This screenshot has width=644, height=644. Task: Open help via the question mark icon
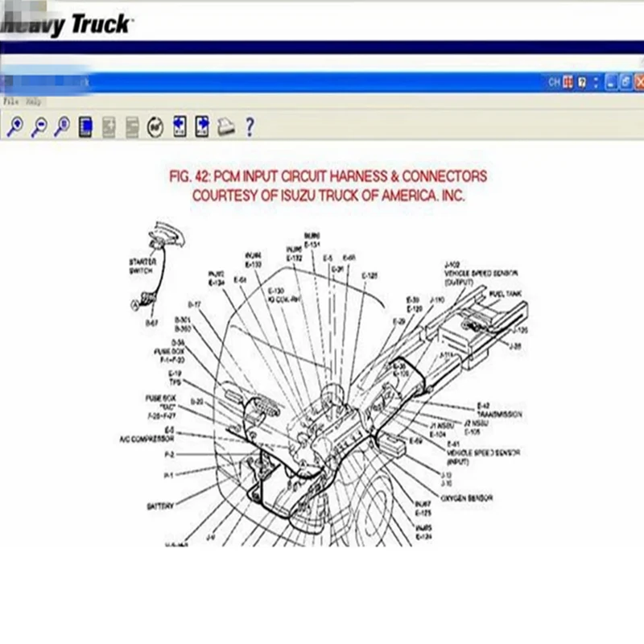(x=250, y=126)
